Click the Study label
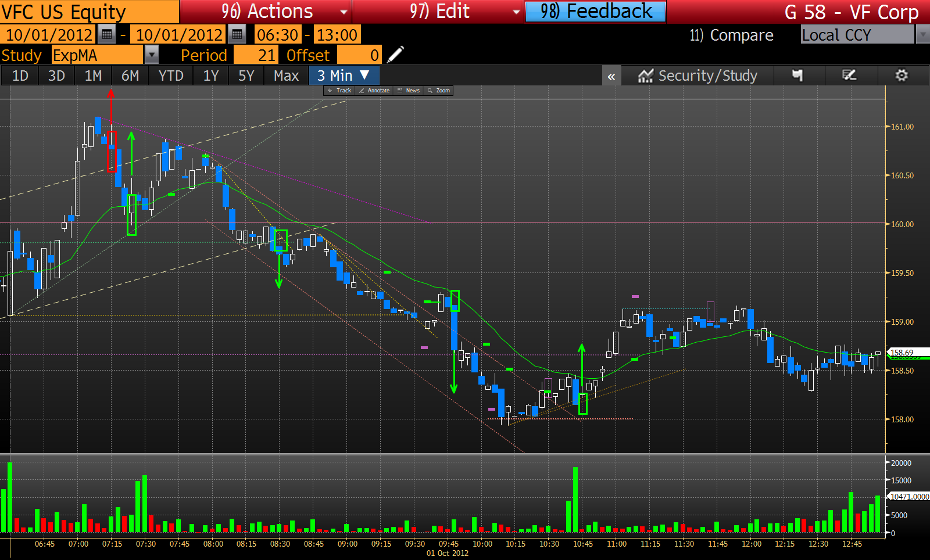The height and width of the screenshot is (560, 930). [22, 55]
